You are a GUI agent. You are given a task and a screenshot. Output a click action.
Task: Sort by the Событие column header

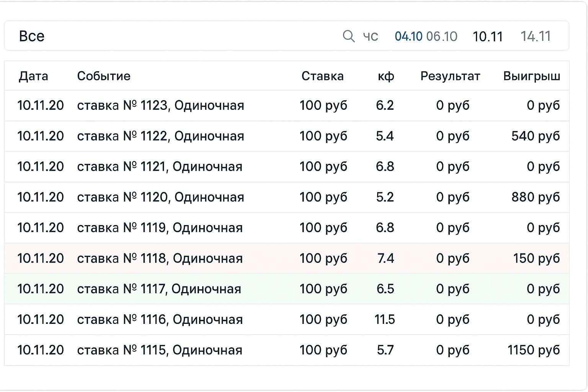(104, 76)
